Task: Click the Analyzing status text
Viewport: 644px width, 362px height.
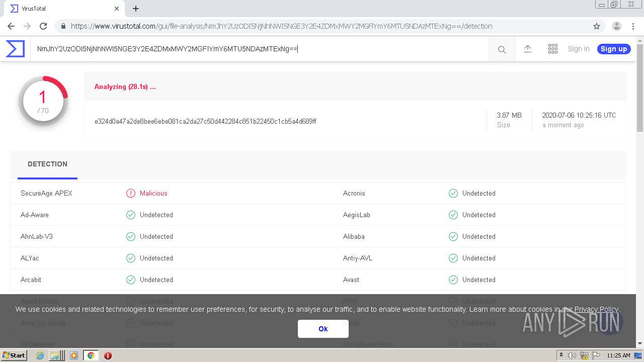Action: coord(125,86)
